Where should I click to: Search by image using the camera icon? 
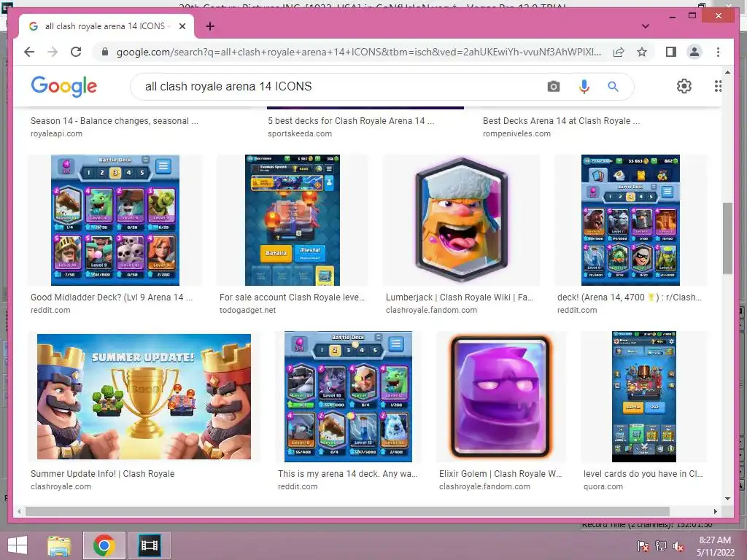coord(553,86)
